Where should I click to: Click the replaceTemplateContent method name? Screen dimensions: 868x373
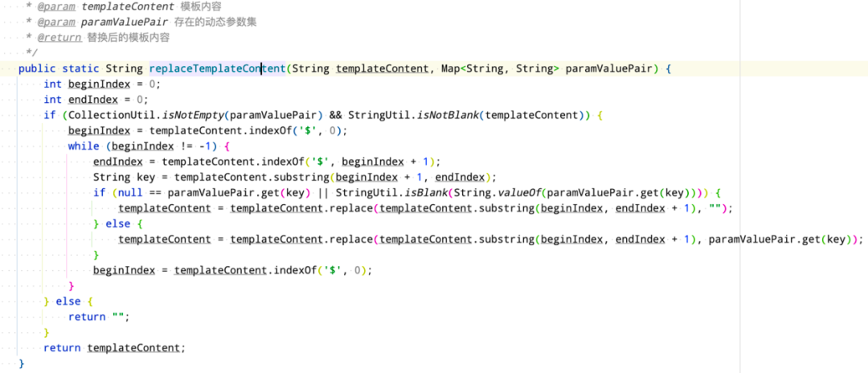[x=217, y=68]
